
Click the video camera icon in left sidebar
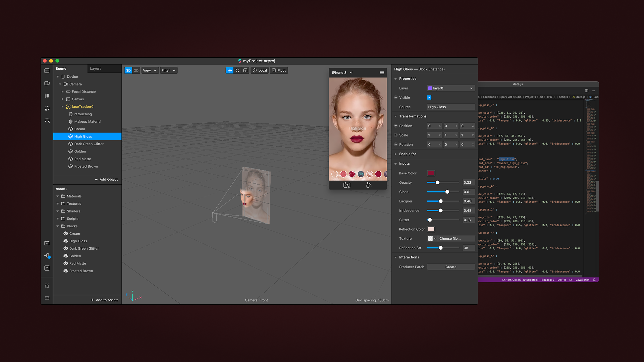[47, 83]
